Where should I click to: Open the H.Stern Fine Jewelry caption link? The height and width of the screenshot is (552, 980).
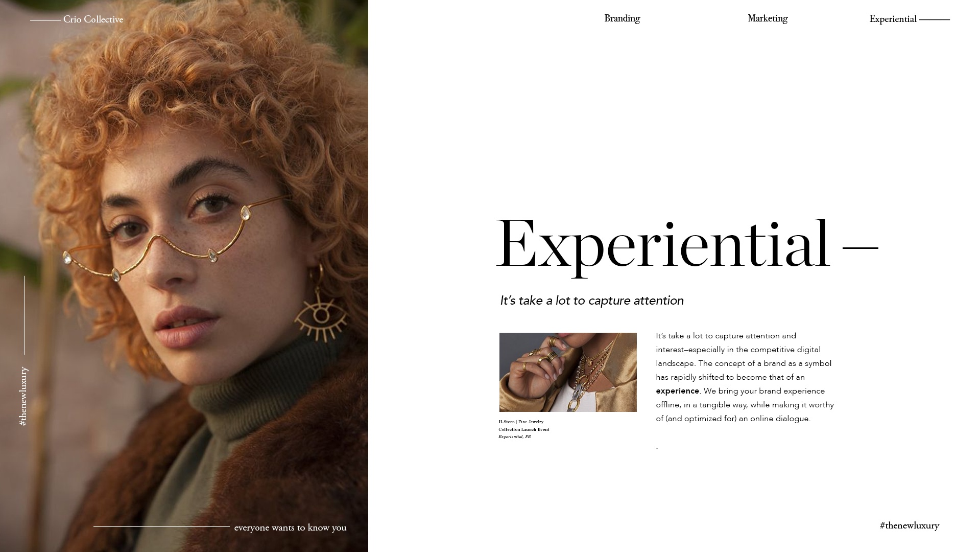tap(521, 422)
